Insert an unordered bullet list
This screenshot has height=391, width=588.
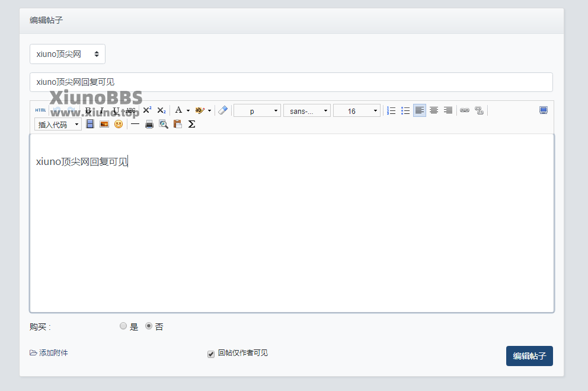(405, 110)
